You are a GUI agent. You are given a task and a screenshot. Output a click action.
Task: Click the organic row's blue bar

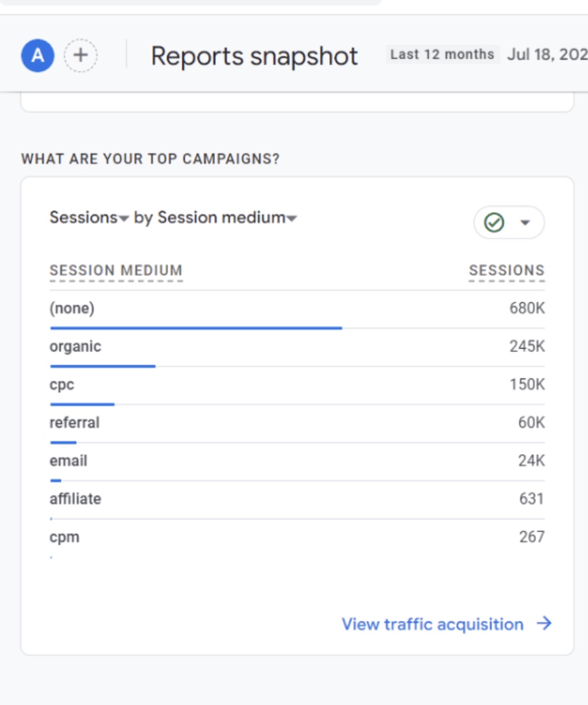(x=102, y=364)
